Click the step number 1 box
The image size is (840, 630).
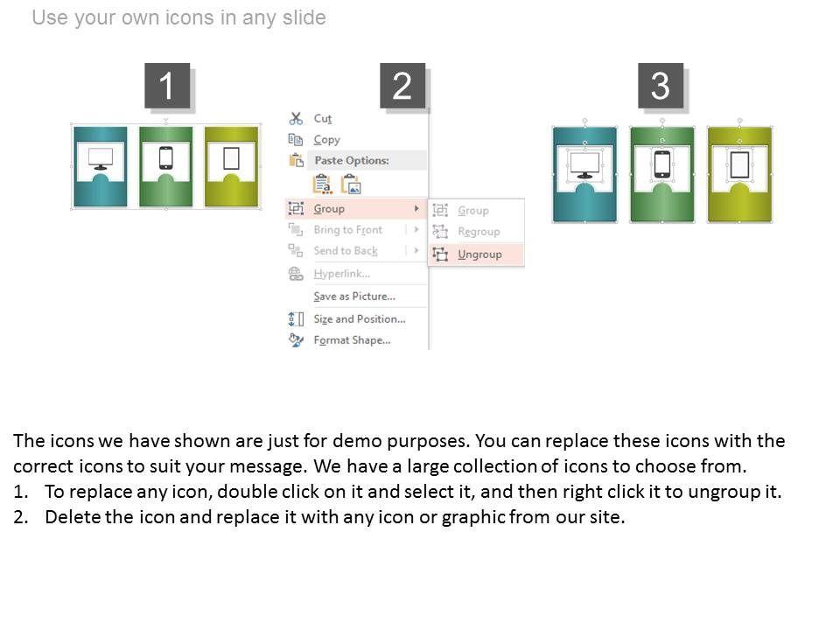click(167, 86)
